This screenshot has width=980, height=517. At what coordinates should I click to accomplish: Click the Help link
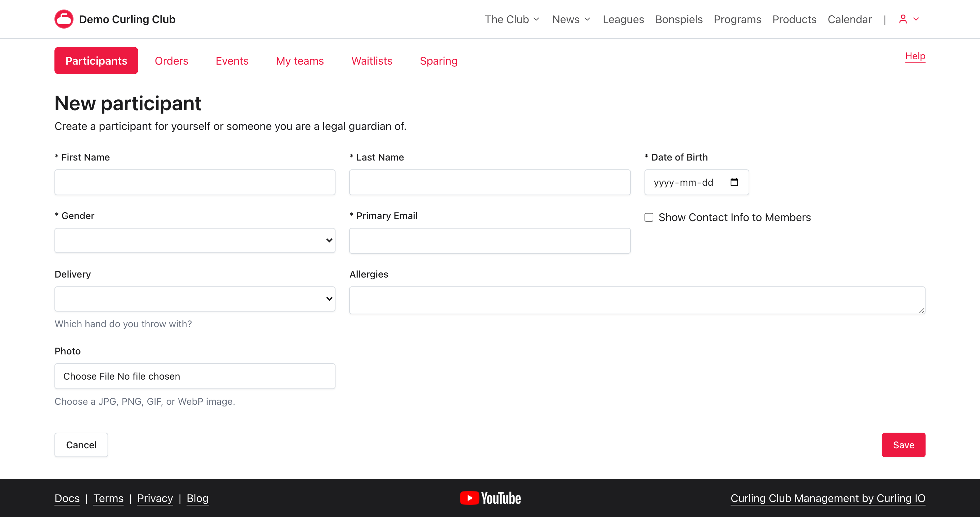pyautogui.click(x=915, y=56)
